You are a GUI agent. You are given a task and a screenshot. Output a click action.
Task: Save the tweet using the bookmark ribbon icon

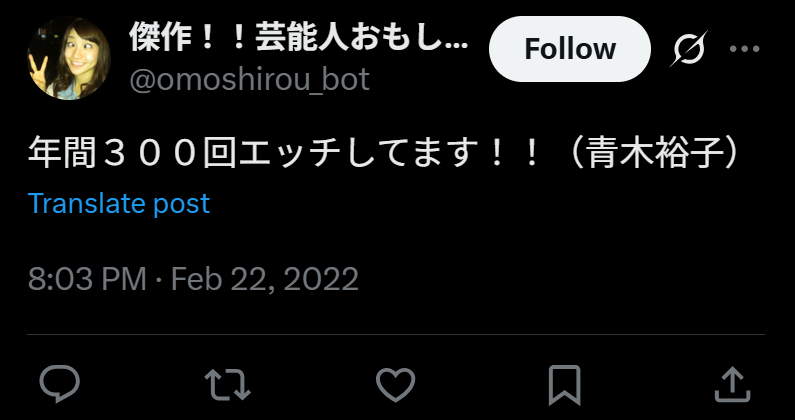(564, 385)
